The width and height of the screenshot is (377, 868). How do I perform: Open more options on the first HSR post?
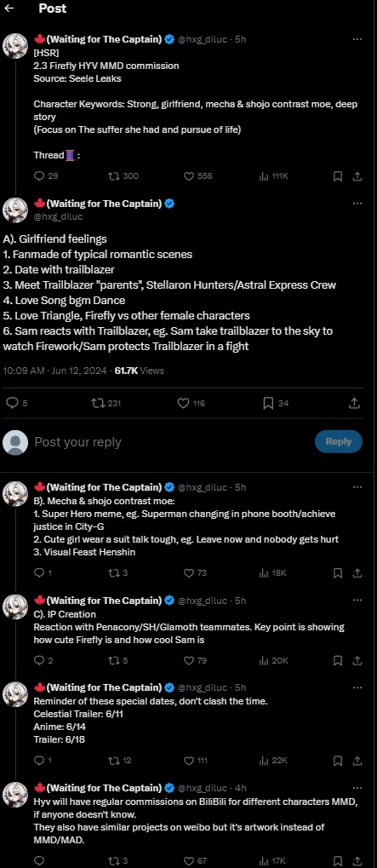click(x=357, y=39)
